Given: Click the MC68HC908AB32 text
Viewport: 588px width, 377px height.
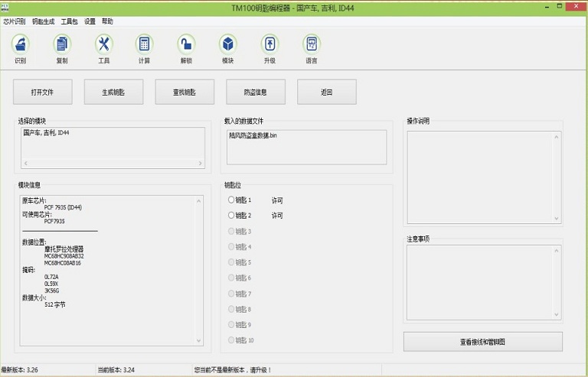Looking at the screenshot, I should [64, 256].
